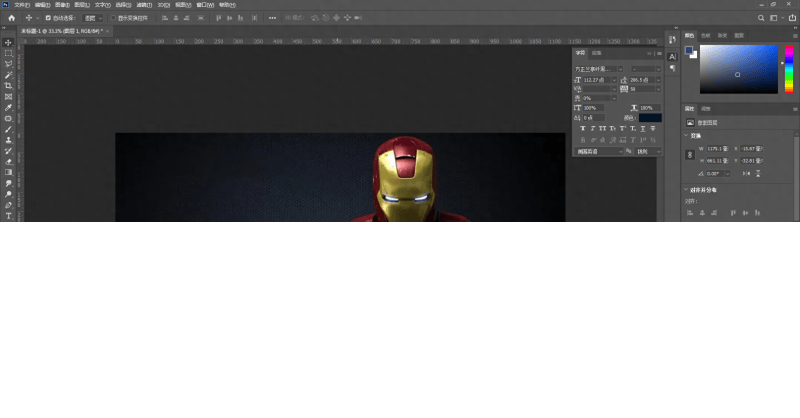
Task: Enable the Show Transform Controls checkbox
Action: 113,18
